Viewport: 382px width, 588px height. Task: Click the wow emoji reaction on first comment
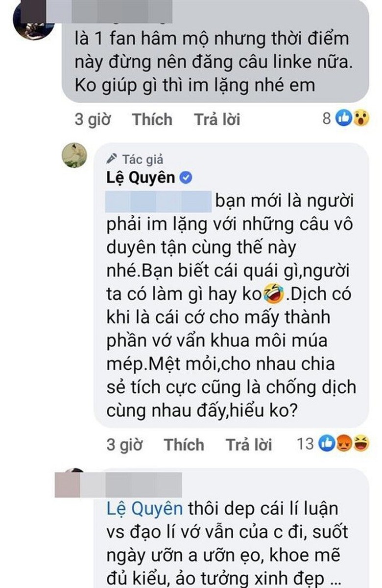360,118
